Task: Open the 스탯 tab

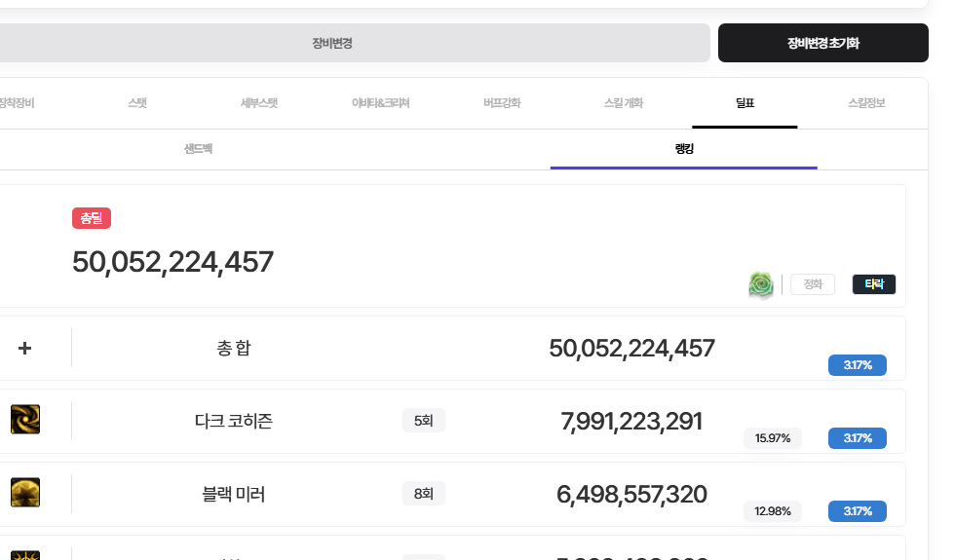Action: coord(137,102)
